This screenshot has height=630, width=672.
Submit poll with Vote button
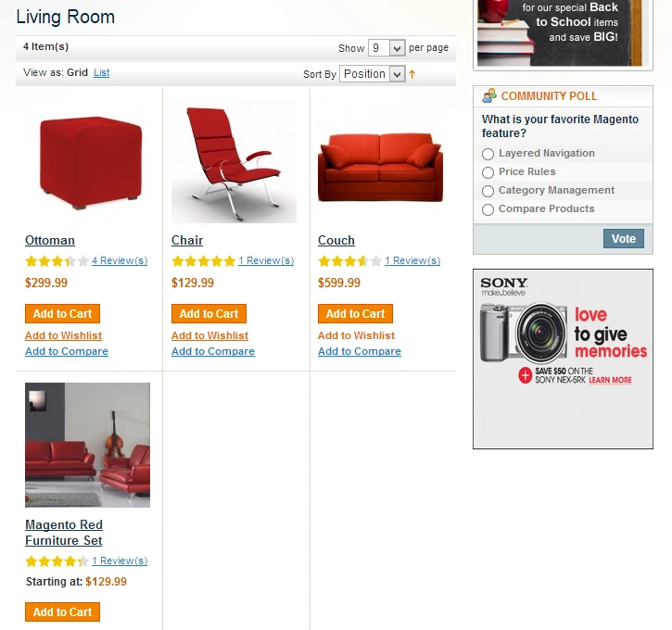click(624, 238)
